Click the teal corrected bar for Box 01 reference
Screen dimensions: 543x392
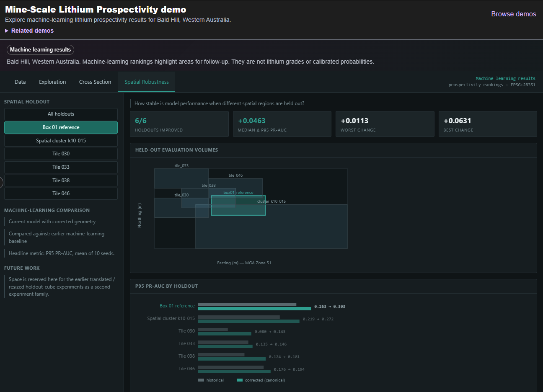click(x=255, y=309)
